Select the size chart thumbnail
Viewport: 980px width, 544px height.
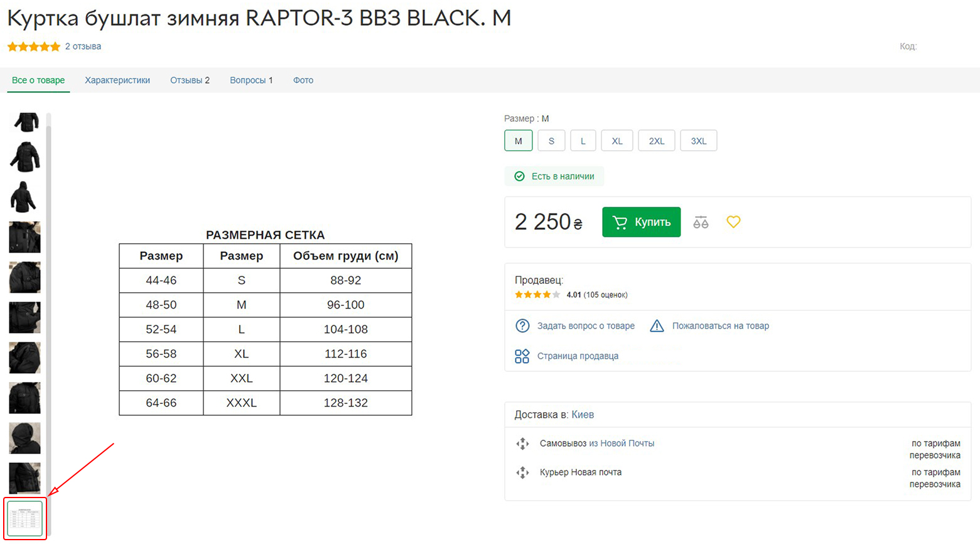[25, 518]
